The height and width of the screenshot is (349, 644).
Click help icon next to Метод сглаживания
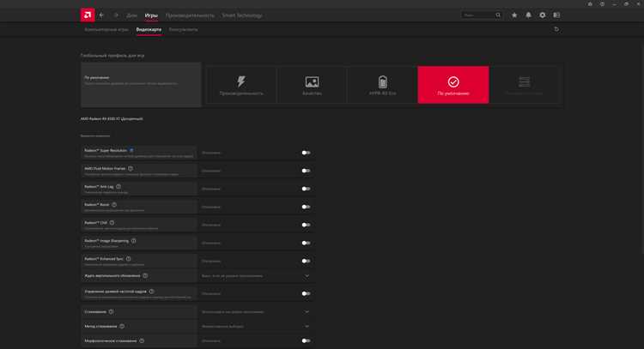(x=122, y=326)
